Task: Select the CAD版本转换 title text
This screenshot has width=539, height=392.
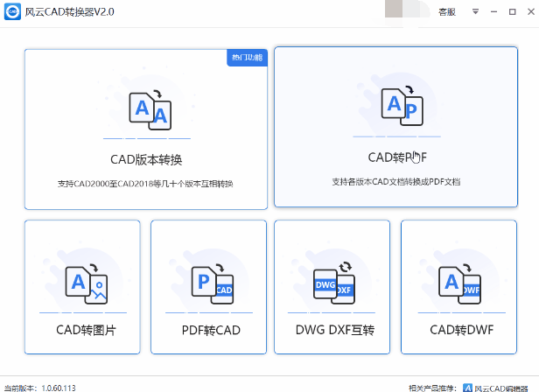Action: coord(146,160)
